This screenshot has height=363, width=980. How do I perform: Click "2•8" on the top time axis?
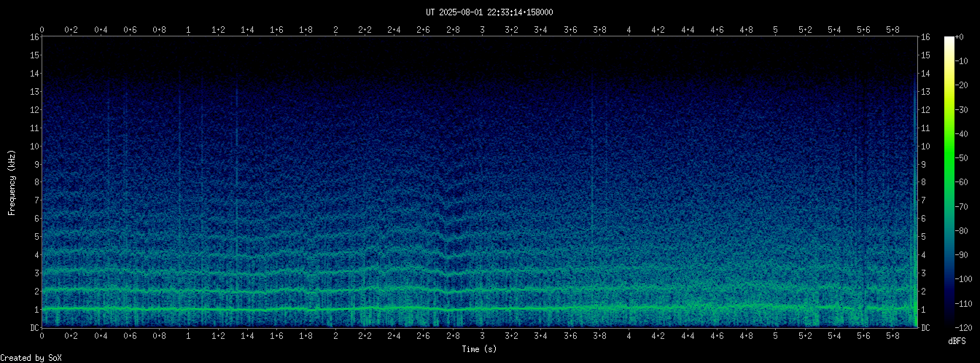pyautogui.click(x=453, y=29)
